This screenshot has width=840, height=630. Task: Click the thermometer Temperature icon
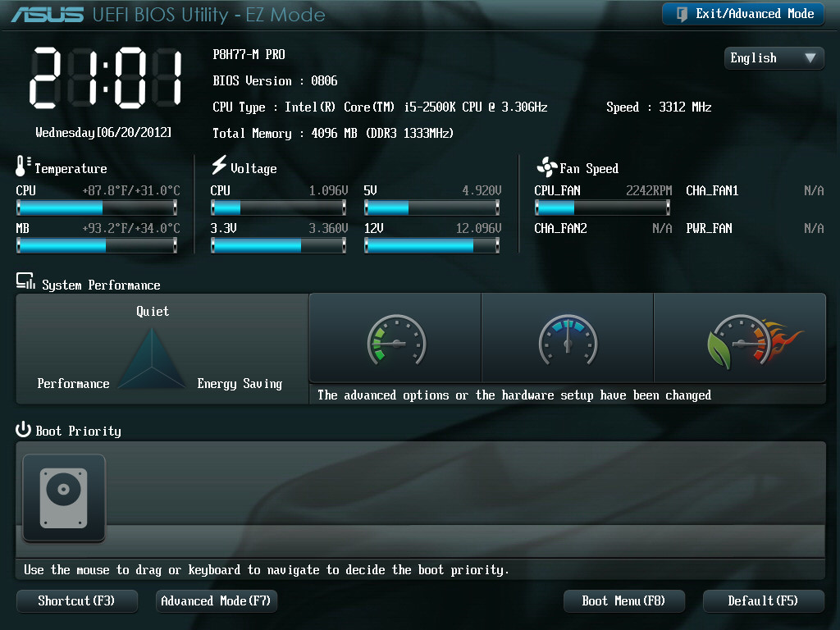pyautogui.click(x=22, y=167)
